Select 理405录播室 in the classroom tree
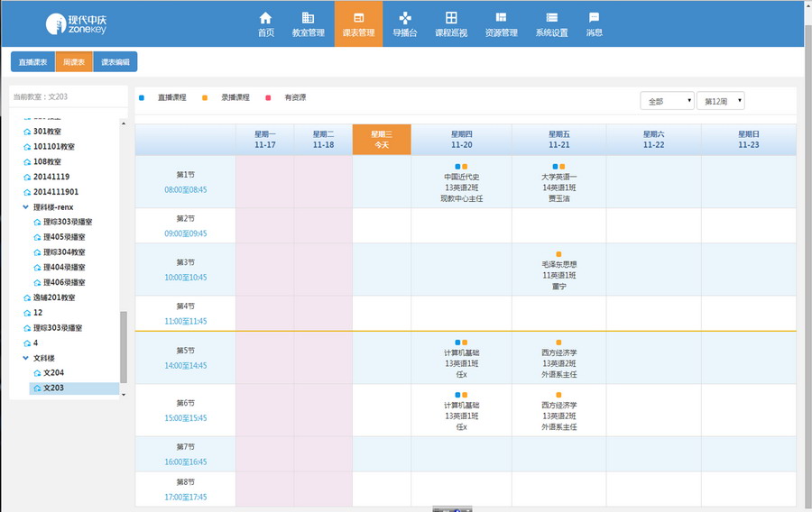Viewport: 812px width, 512px height. coord(64,237)
